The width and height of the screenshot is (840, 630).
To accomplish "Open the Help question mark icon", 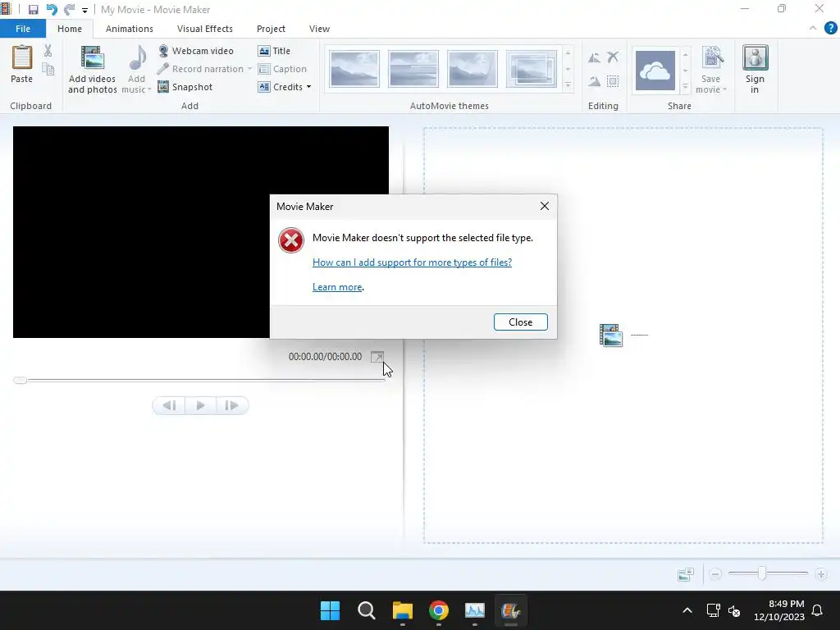I will [830, 29].
